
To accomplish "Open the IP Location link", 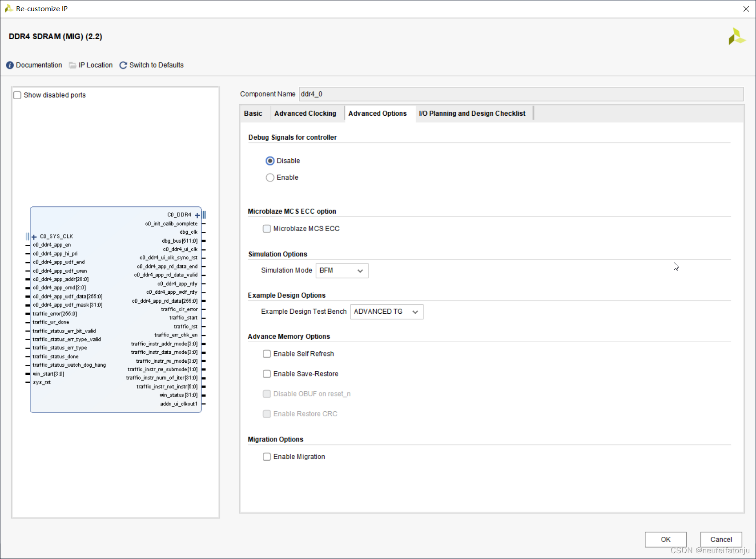I will (x=96, y=65).
